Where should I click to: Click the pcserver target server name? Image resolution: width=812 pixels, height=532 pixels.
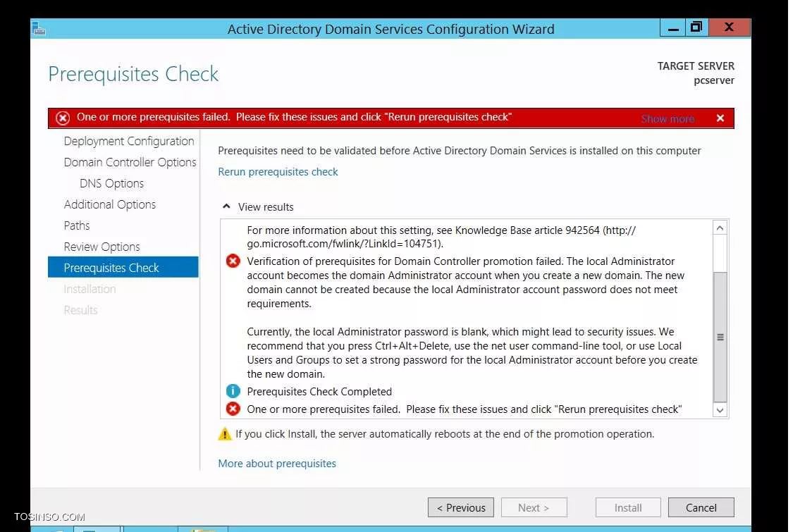pos(713,81)
